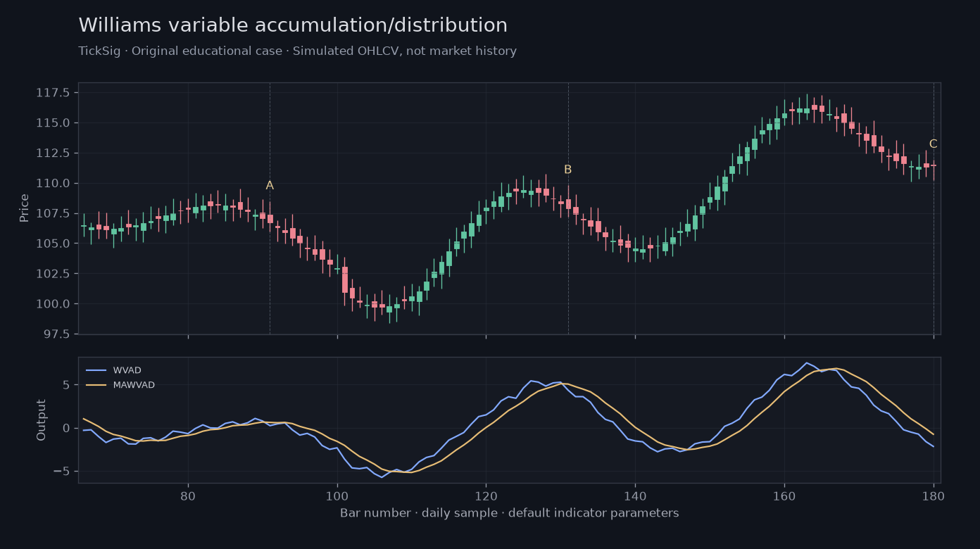Click the 117.5 price tick label
Image resolution: width=980 pixels, height=549 pixels.
54,93
